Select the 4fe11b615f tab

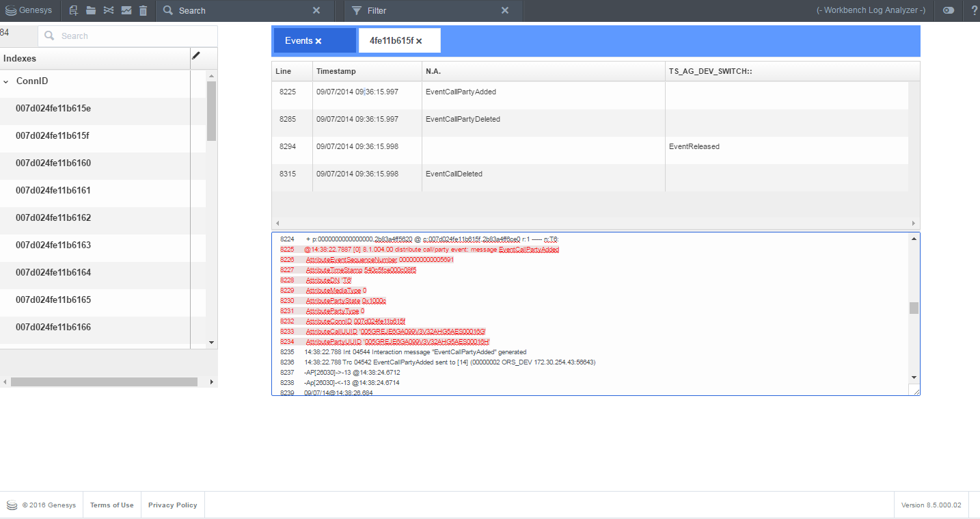[391, 41]
